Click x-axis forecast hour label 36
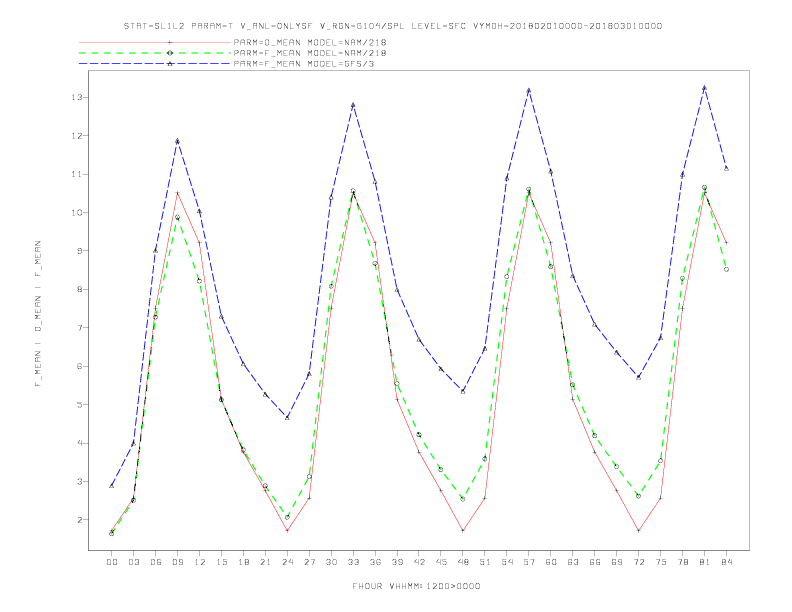This screenshot has height=612, width=792. click(375, 562)
